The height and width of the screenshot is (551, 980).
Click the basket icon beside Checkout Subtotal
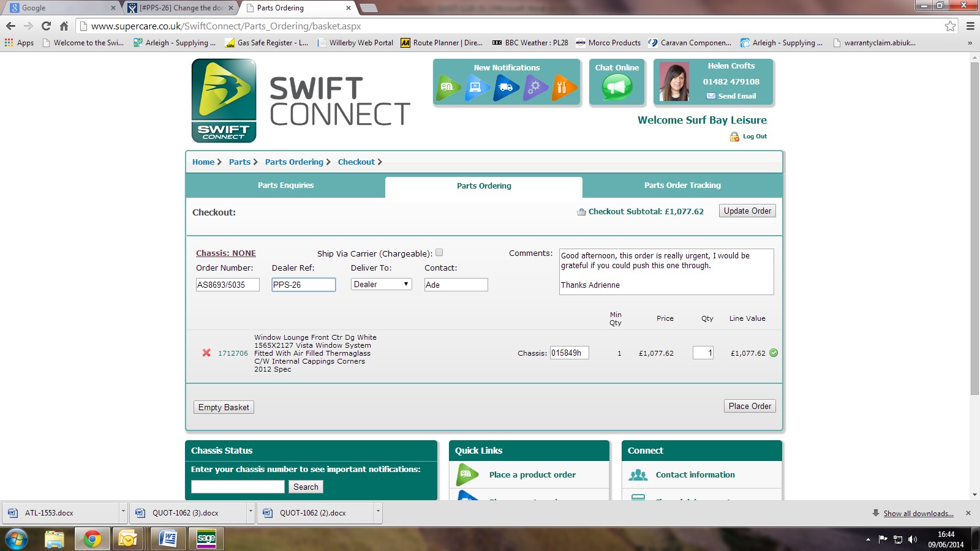(581, 212)
